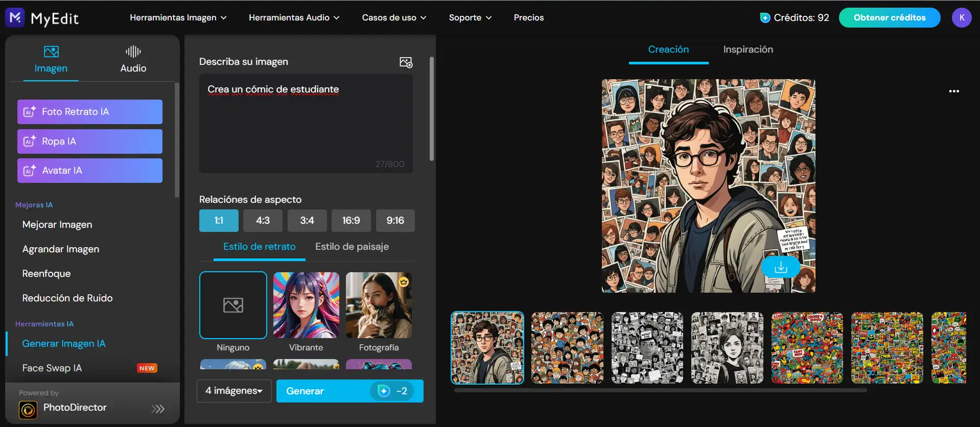Click the thumbnail strip horizontal scrollbar
Image resolution: width=980 pixels, height=427 pixels.
(x=660, y=390)
